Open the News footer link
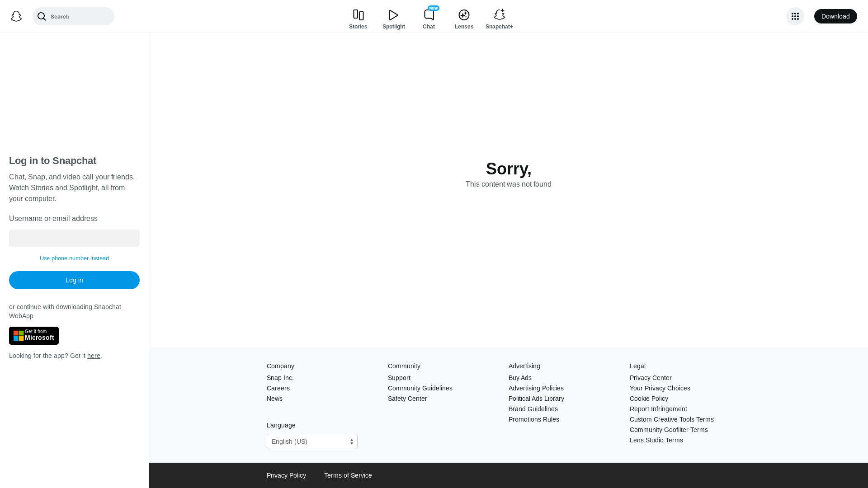Image resolution: width=868 pixels, height=488 pixels. click(274, 399)
